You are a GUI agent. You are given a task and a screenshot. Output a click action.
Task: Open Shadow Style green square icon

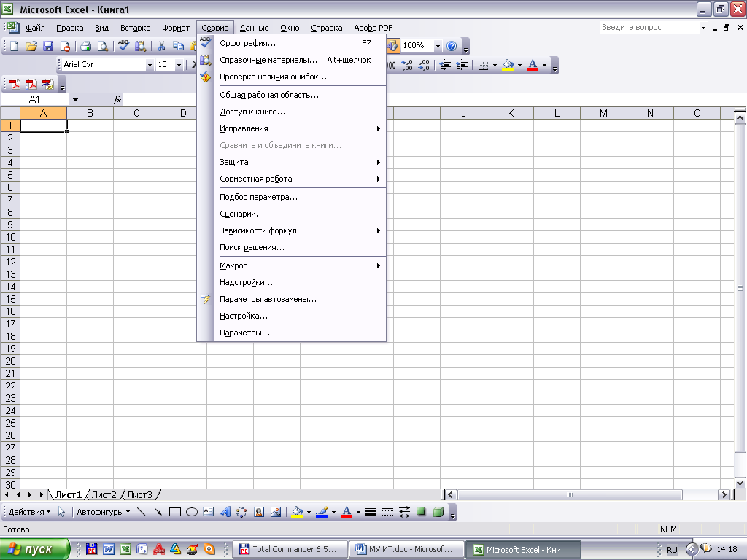421,512
